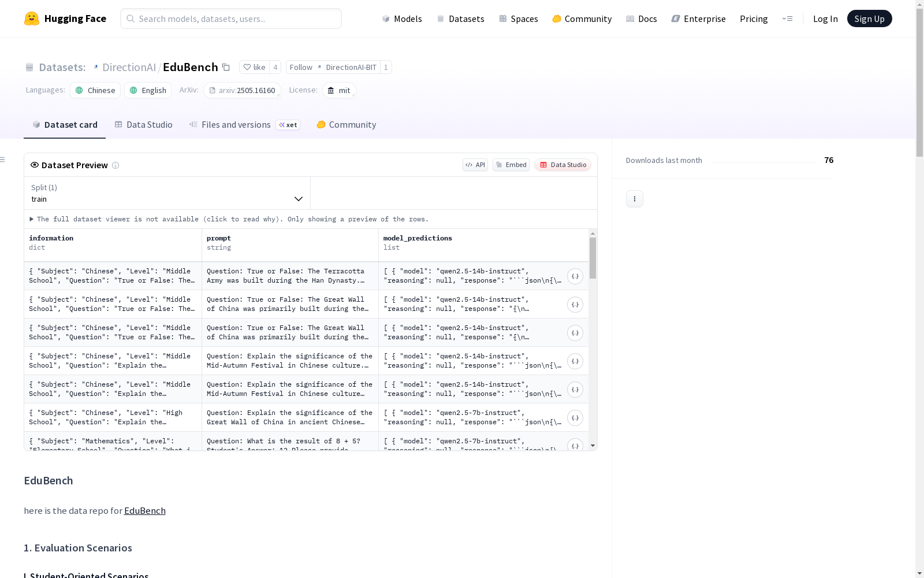
Task: Copy the EduBench dataset name
Action: tap(226, 68)
